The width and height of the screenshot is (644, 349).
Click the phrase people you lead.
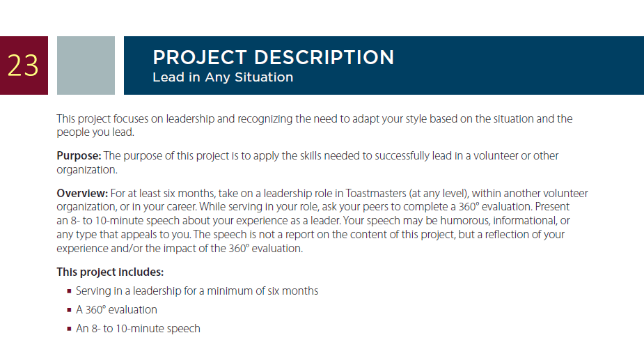[x=95, y=132]
